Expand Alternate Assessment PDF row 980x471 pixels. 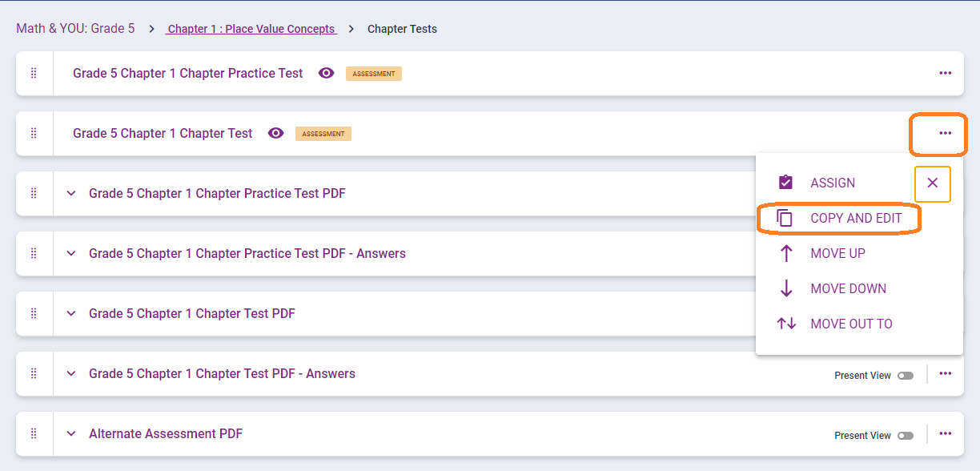click(x=71, y=433)
